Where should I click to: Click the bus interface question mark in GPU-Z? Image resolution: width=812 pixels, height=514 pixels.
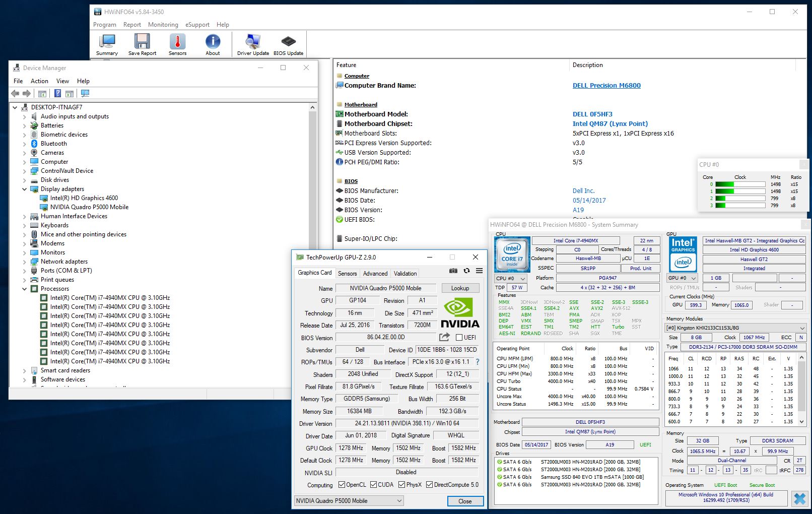click(x=478, y=362)
